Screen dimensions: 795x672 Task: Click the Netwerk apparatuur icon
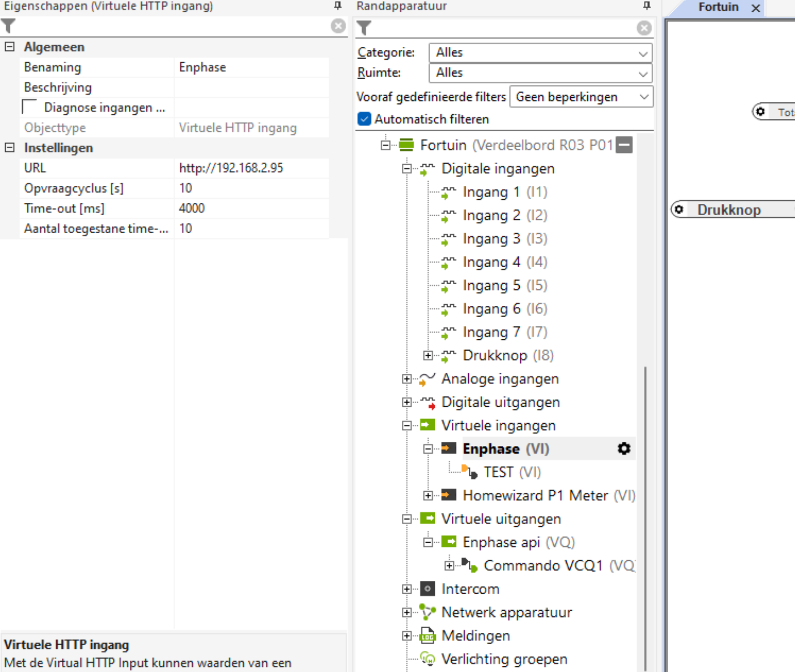click(427, 612)
